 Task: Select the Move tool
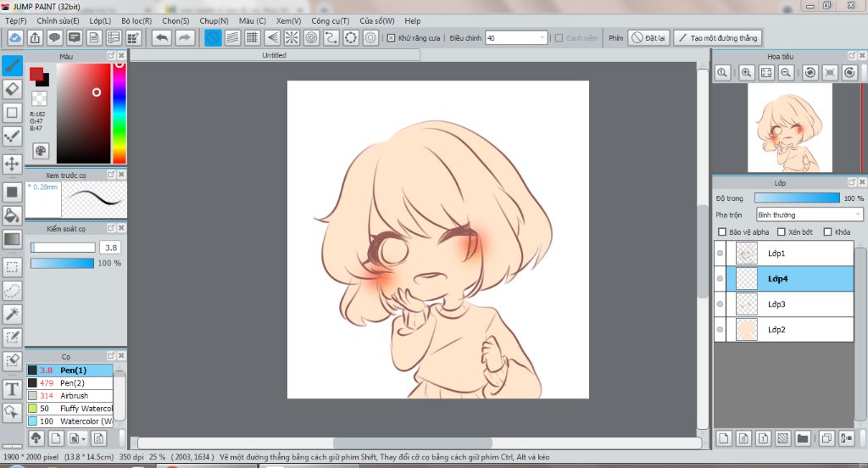pyautogui.click(x=12, y=164)
